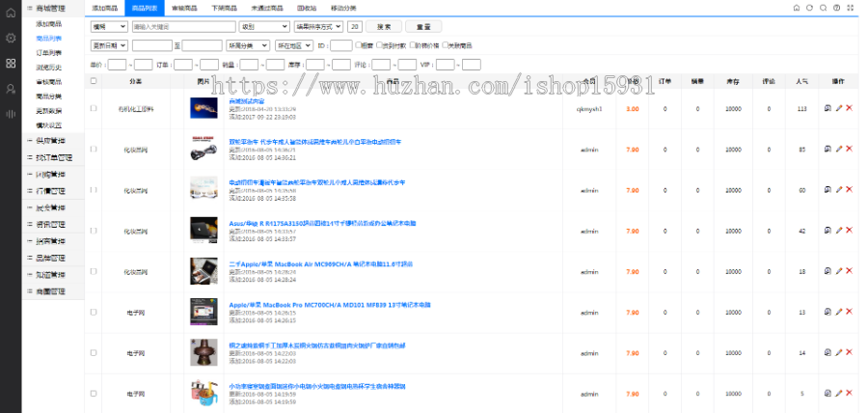Enable first filter checkbox after ID field
Viewport: 868px width, 413px height.
[x=358, y=44]
